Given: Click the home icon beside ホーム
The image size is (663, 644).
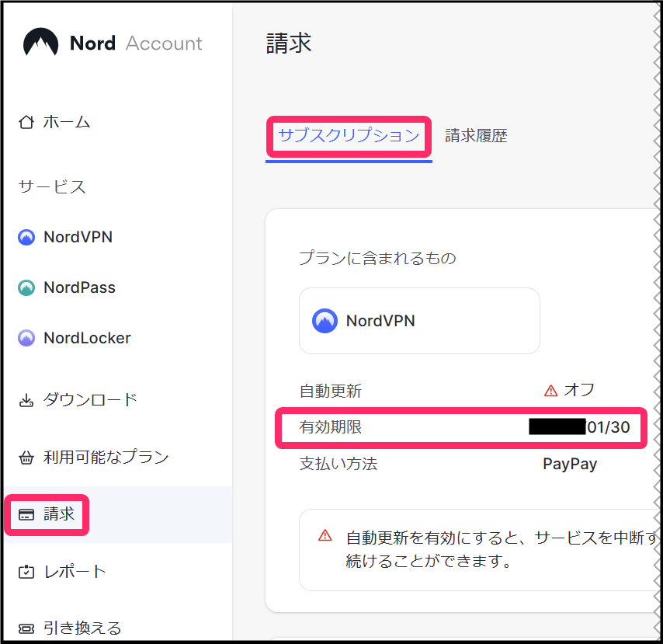Looking at the screenshot, I should pyautogui.click(x=26, y=122).
